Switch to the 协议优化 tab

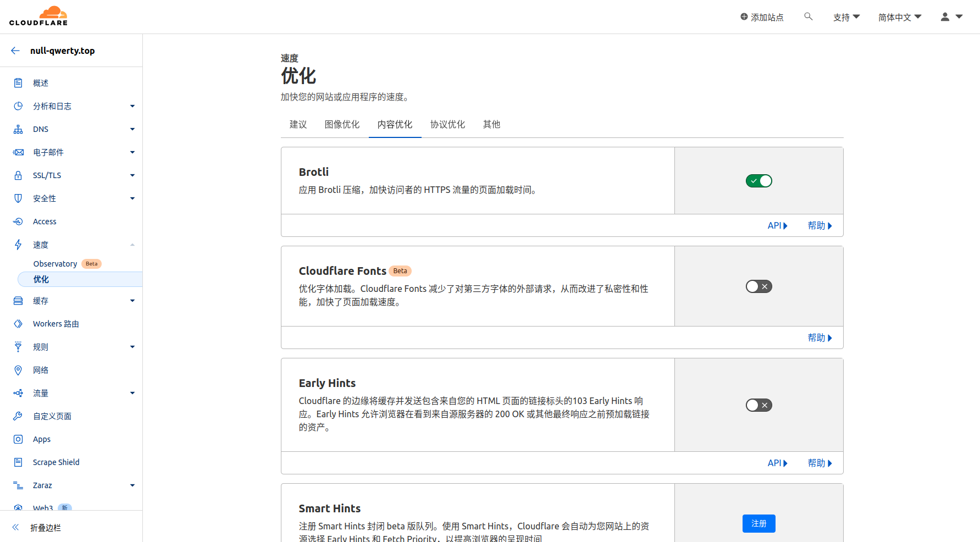pos(447,124)
